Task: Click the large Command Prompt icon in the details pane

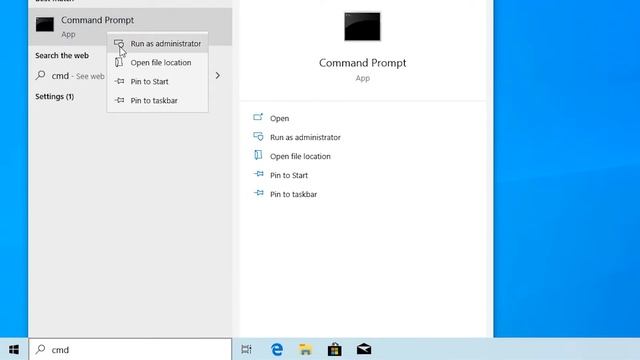Action: tap(362, 27)
